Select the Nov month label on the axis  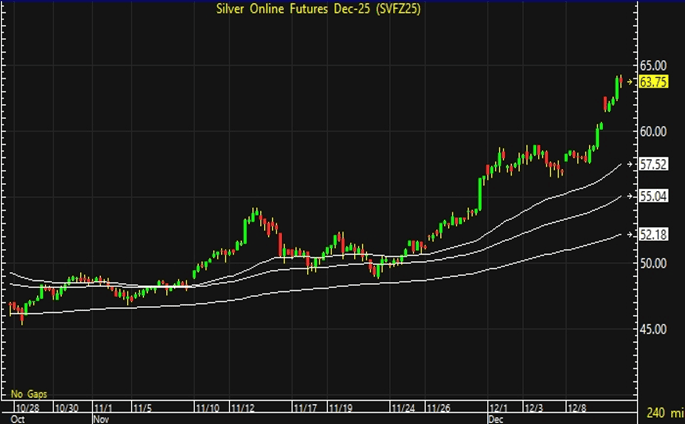coord(101,419)
